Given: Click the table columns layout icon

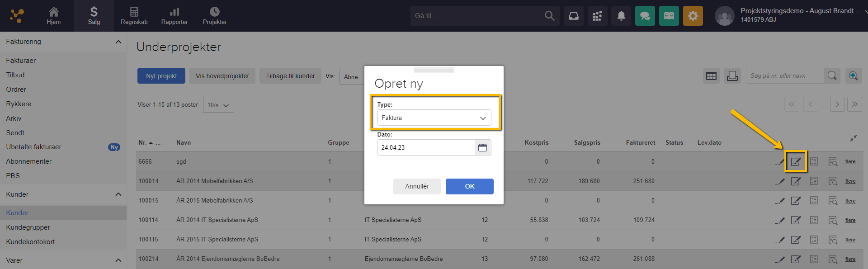Looking at the screenshot, I should (x=711, y=76).
